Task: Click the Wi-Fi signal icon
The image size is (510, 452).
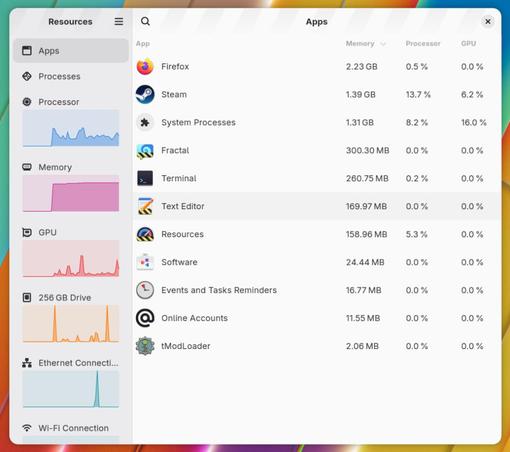Action: click(27, 428)
